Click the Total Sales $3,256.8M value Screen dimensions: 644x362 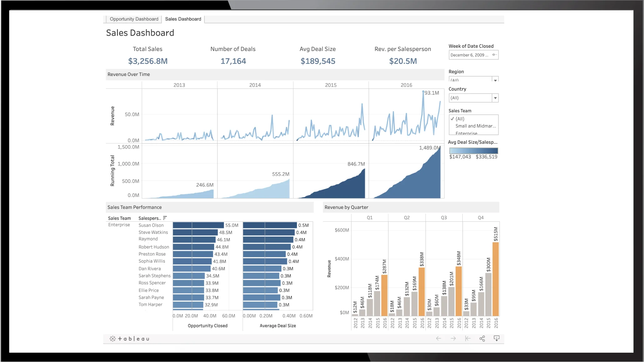point(148,61)
